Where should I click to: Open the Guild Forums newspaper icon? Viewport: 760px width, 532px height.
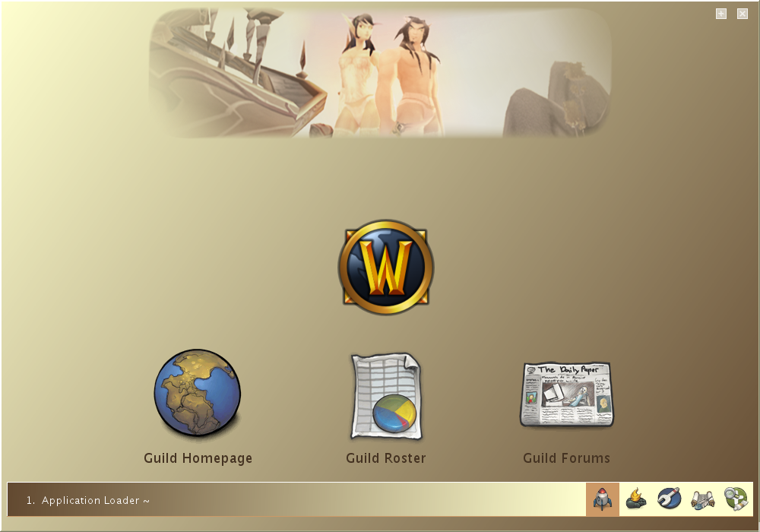point(567,395)
